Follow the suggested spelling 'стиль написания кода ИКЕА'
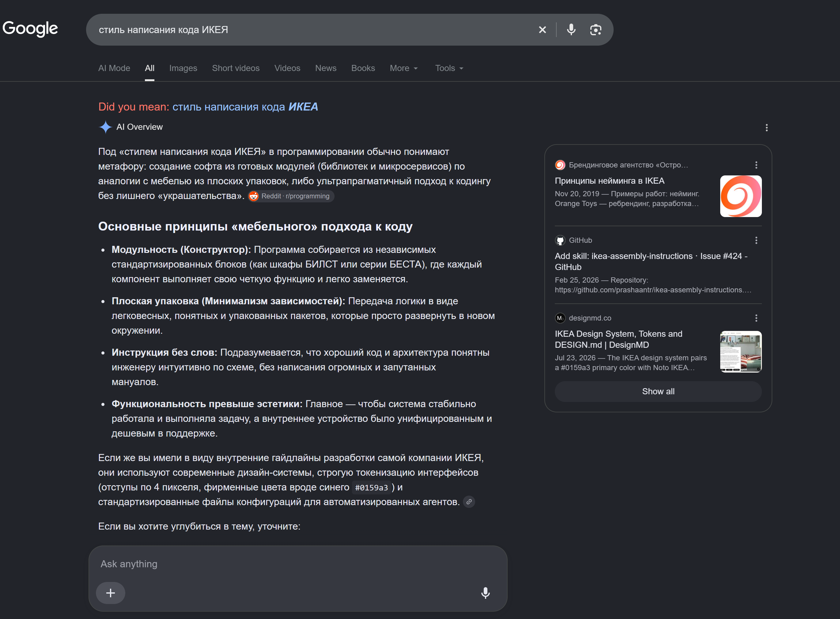840x619 pixels. pos(245,107)
